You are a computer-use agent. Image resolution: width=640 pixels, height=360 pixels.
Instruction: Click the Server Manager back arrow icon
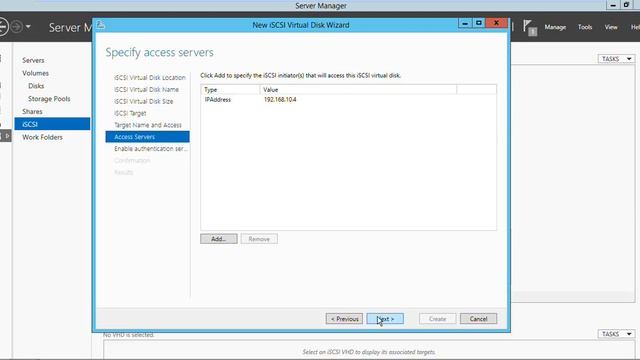click(x=2, y=27)
